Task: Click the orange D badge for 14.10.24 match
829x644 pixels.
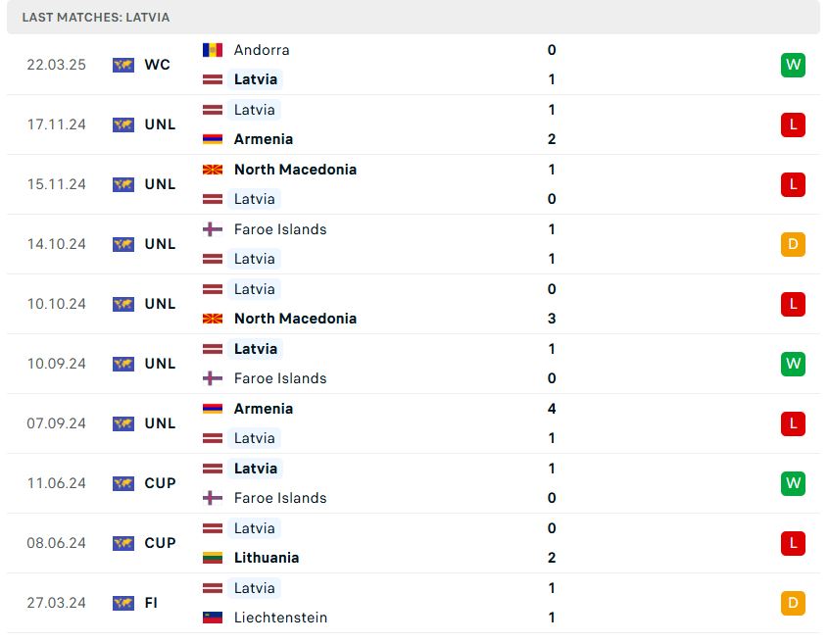Action: click(793, 244)
